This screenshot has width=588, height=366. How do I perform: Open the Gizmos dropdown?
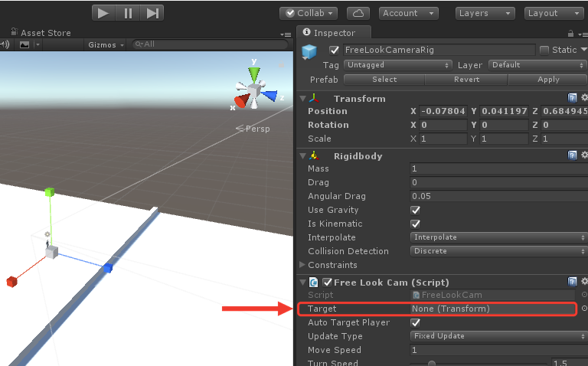[x=106, y=45]
